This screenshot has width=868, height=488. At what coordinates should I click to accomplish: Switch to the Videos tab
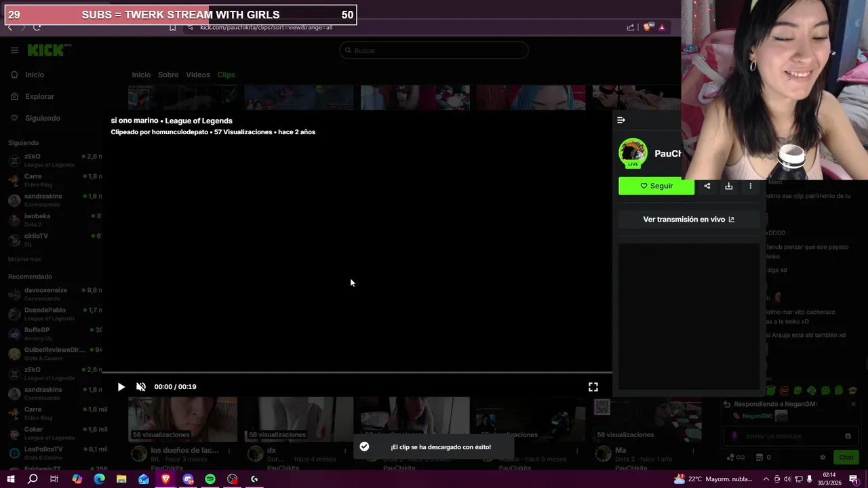coord(198,75)
